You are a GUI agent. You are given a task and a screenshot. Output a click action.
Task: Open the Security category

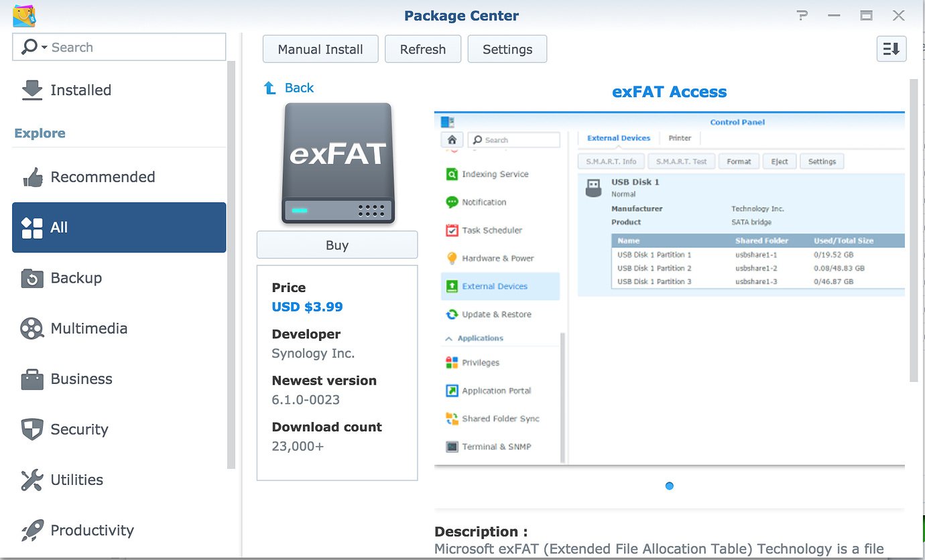119,429
